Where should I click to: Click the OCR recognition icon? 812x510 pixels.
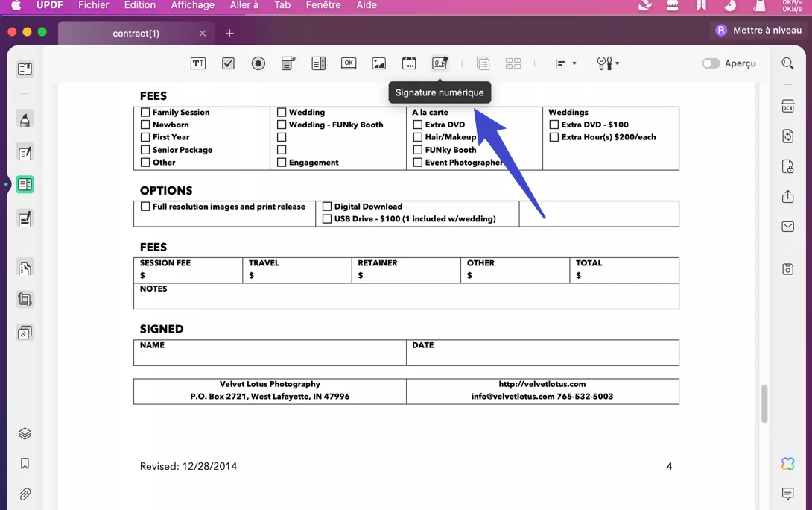point(787,106)
